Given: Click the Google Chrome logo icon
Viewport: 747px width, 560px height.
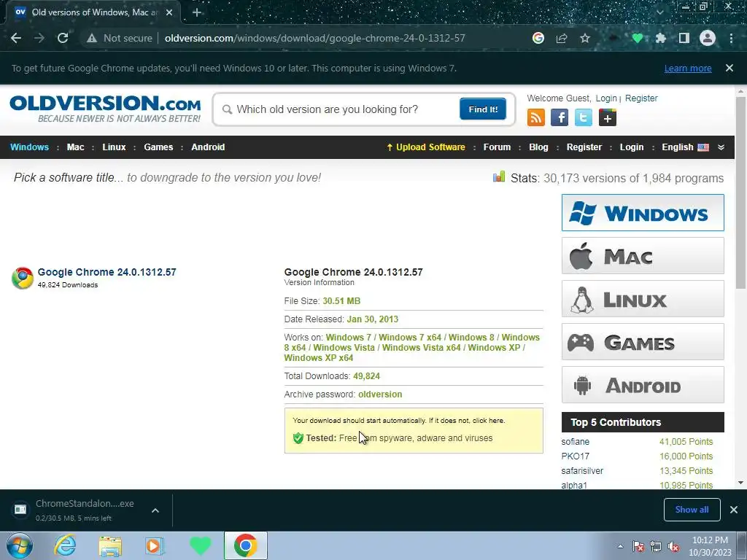Looking at the screenshot, I should 23,278.
